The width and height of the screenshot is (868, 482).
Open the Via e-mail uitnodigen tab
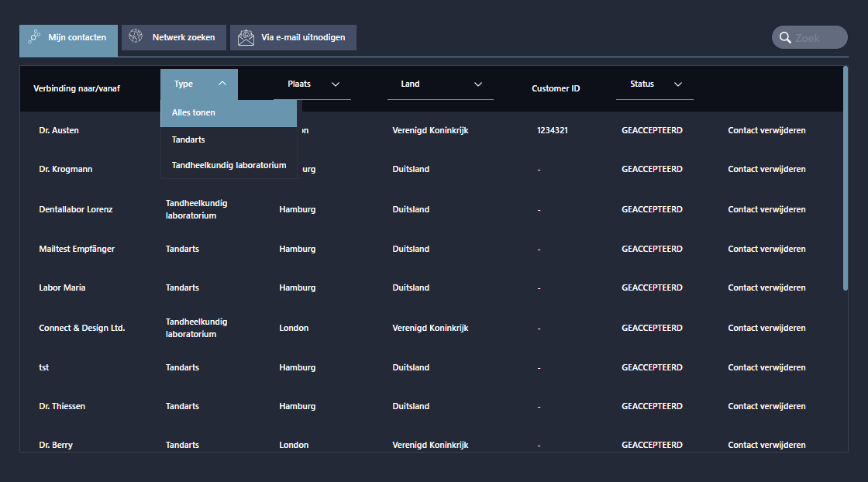293,37
